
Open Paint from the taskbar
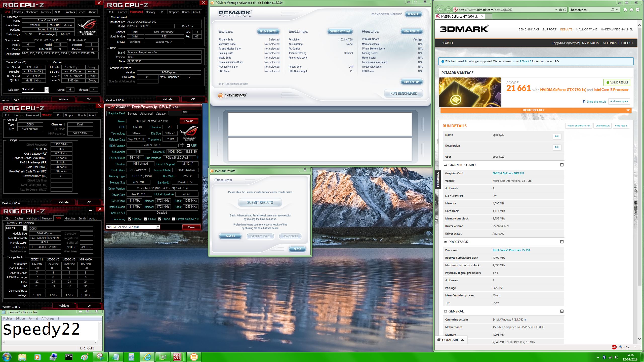(84, 357)
